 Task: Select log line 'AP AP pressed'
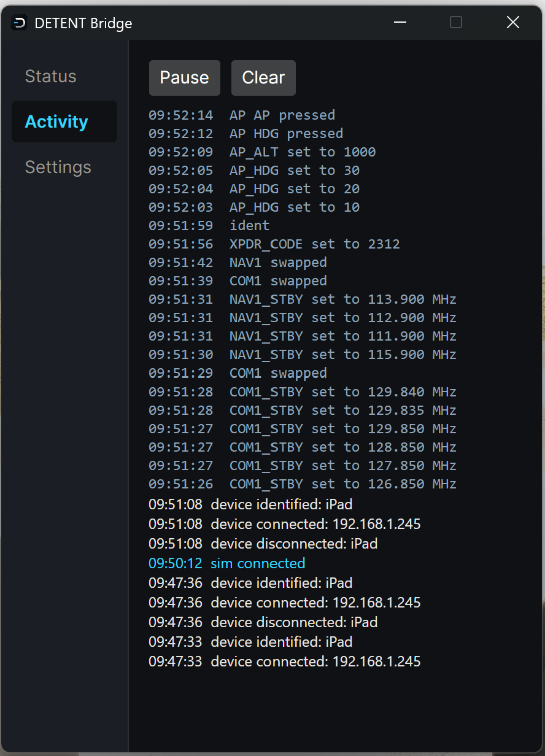point(242,115)
